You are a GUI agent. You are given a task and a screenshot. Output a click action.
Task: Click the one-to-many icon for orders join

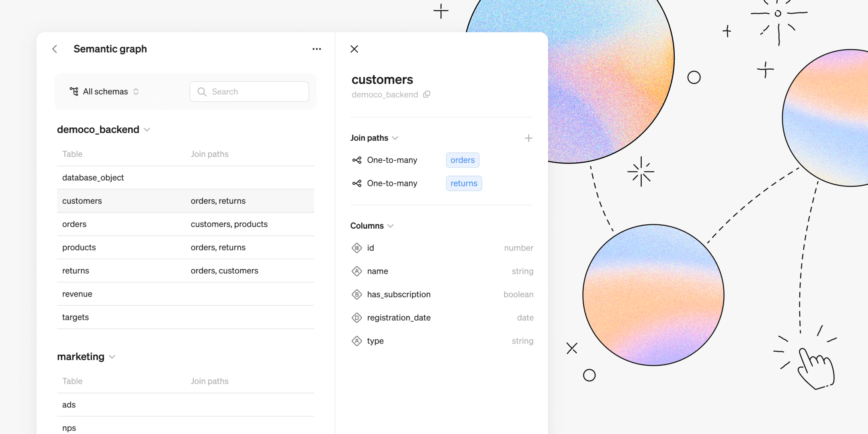357,160
